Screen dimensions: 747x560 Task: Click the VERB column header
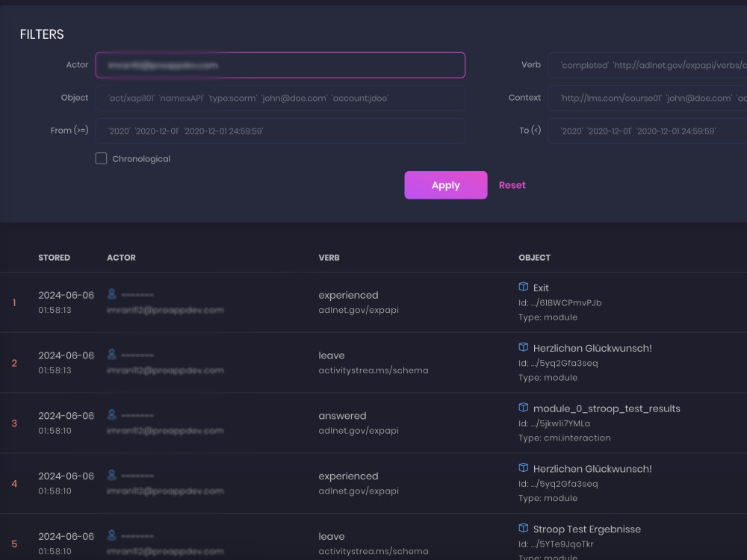pos(329,258)
